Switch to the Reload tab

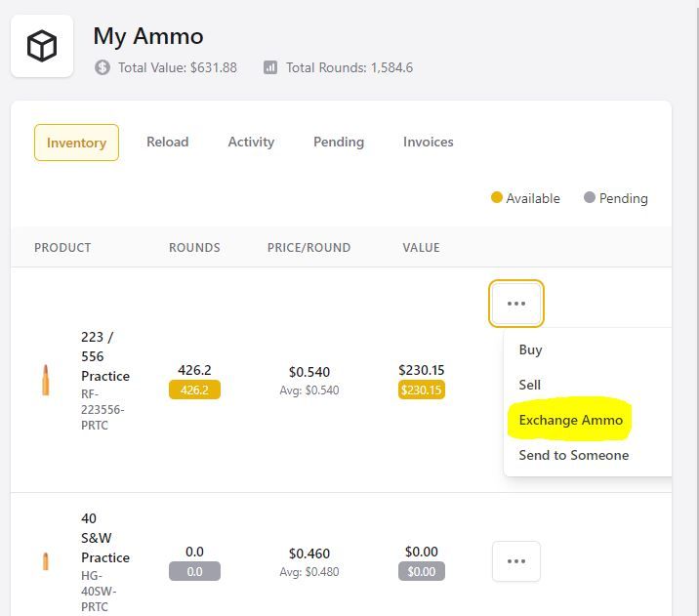point(168,142)
